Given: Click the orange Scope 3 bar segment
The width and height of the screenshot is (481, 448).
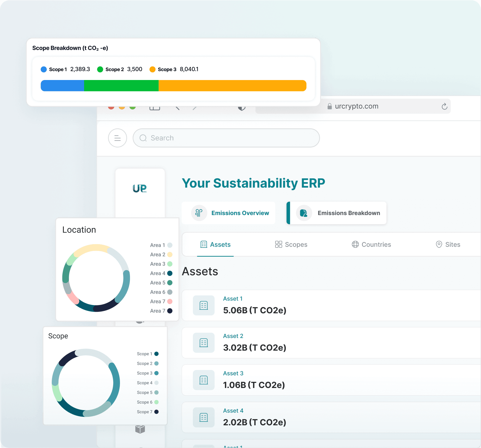Looking at the screenshot, I should [232, 86].
